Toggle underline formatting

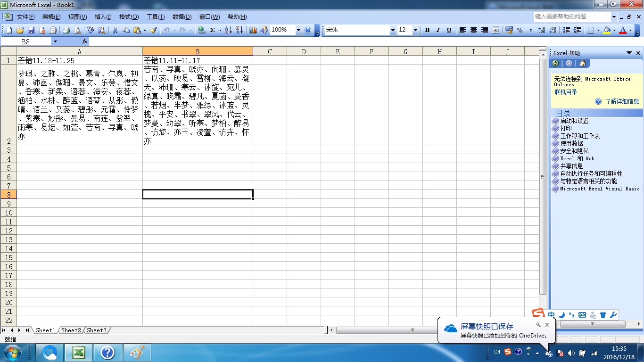(449, 30)
